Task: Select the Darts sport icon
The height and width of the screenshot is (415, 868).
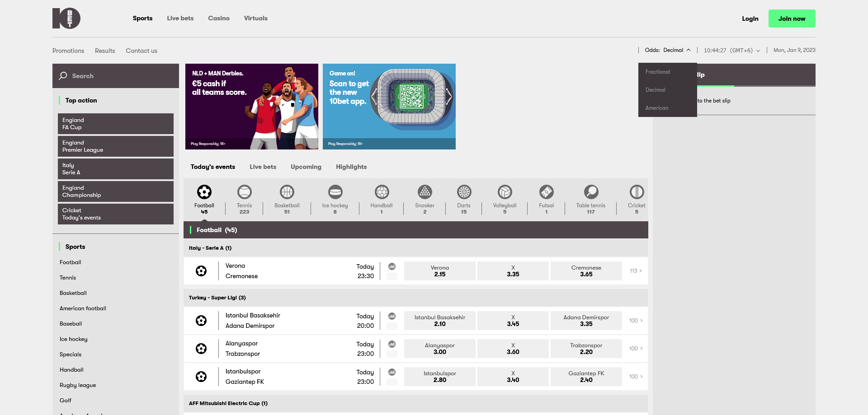Action: [464, 192]
